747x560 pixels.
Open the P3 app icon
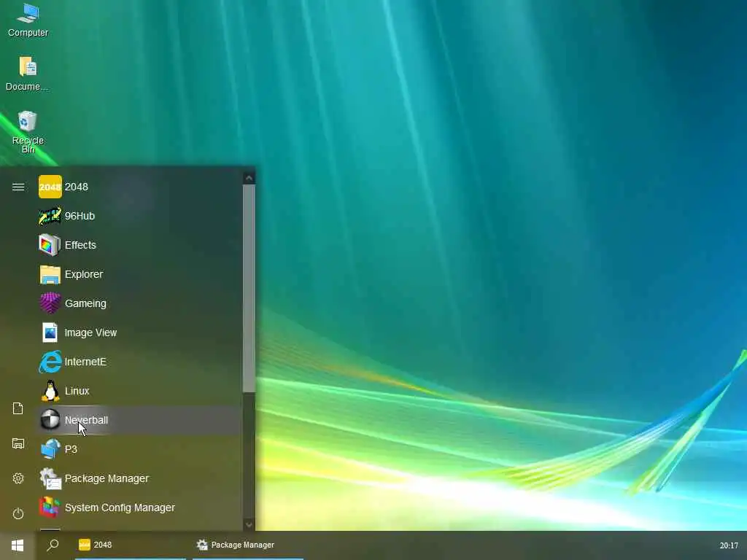pos(50,449)
